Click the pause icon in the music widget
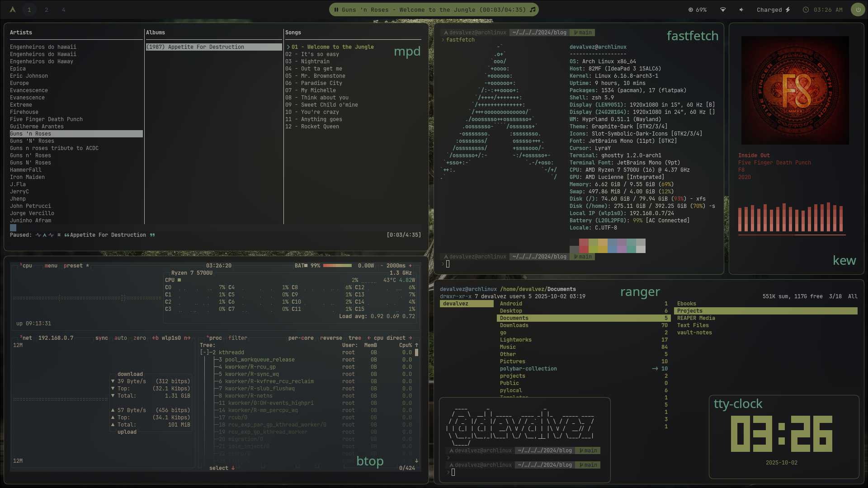The image size is (868, 488). pyautogui.click(x=336, y=10)
